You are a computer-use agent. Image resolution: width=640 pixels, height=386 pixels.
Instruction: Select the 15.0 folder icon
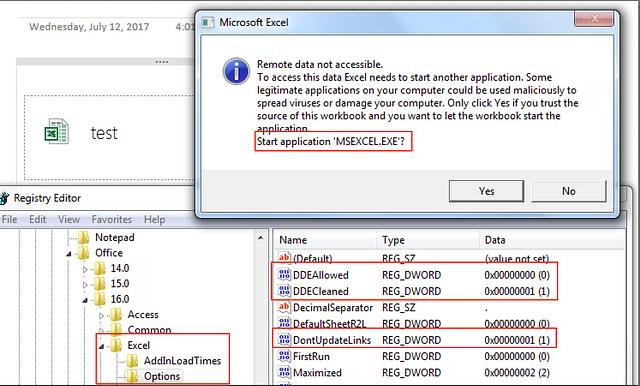(x=99, y=284)
